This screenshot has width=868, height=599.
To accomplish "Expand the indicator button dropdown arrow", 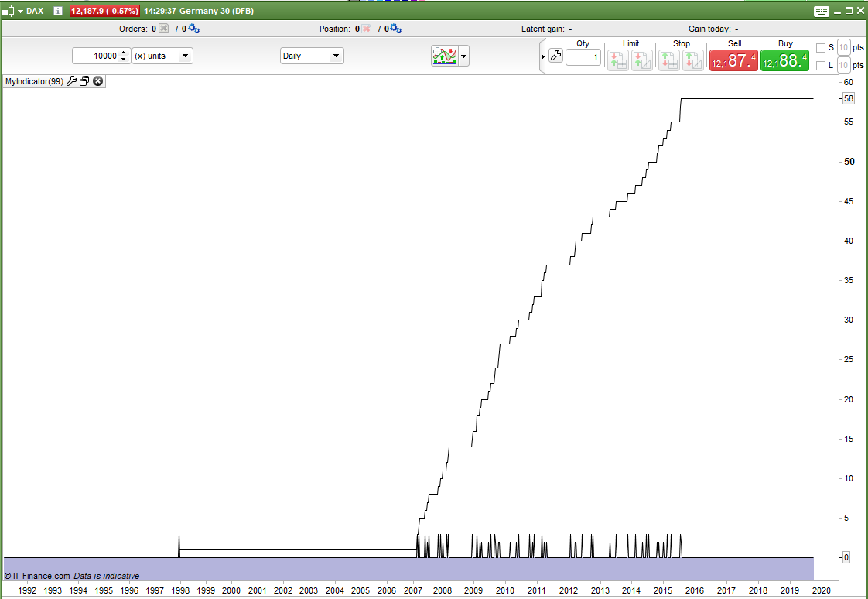I will pos(464,56).
